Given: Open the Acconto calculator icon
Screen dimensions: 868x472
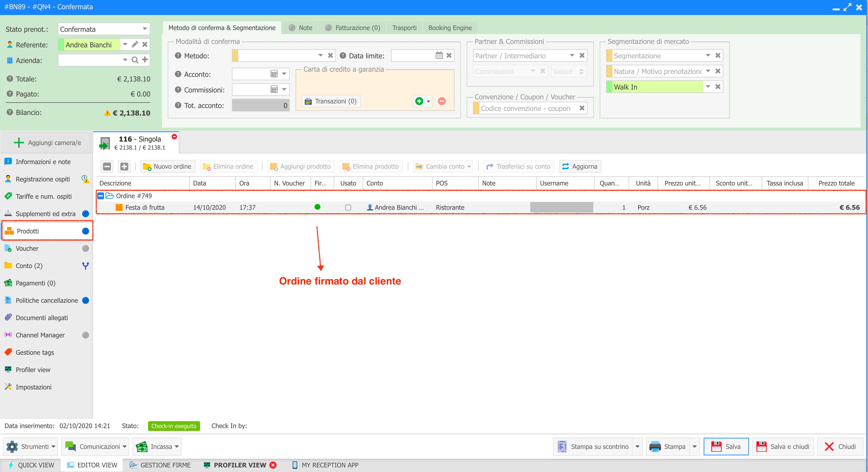Looking at the screenshot, I should click(x=274, y=74).
